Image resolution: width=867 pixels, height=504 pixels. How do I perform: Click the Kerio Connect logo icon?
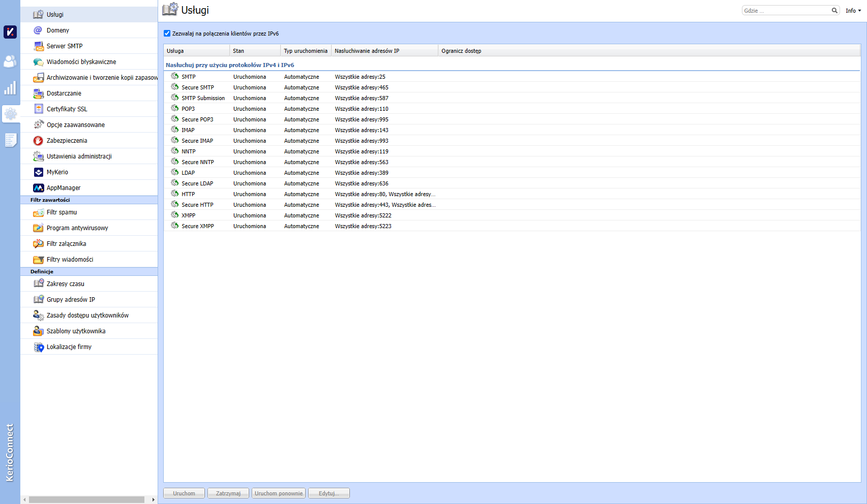pyautogui.click(x=10, y=32)
